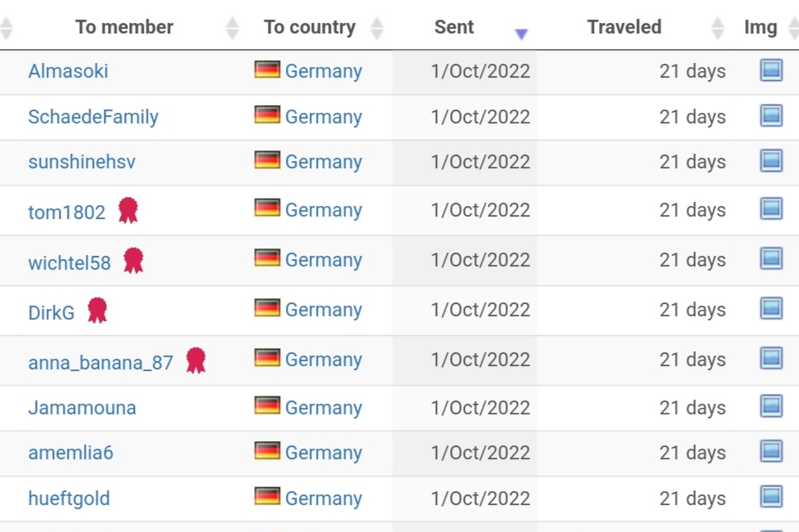The width and height of the screenshot is (799, 532).
Task: View postcard image for sunshinehsv
Action: point(771,160)
